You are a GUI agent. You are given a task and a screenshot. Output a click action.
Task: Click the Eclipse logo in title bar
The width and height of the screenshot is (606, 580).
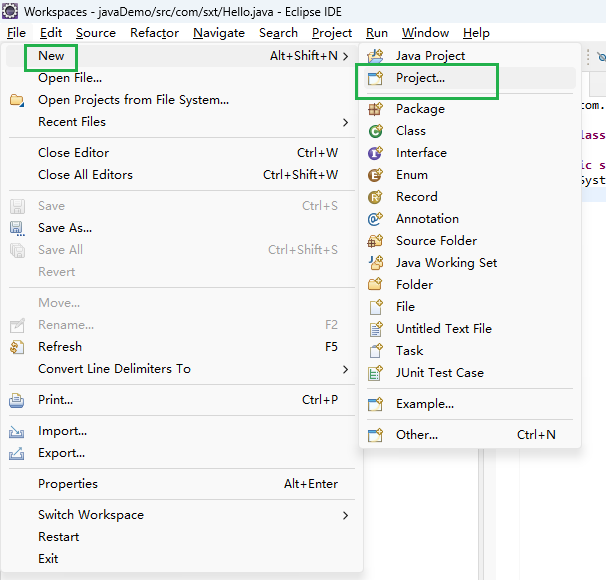(x=10, y=11)
